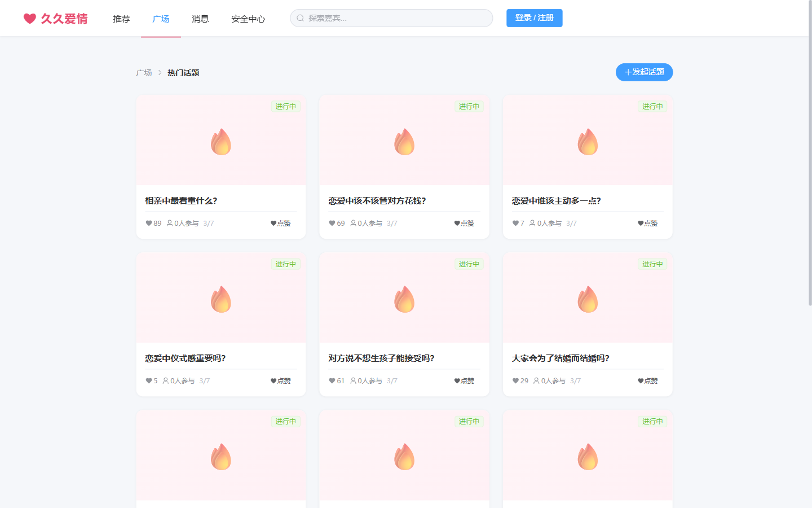Screen dimensions: 812x508
Task: Like the topic 恋爱中仪式感重要吗?
Action: pos(281,381)
